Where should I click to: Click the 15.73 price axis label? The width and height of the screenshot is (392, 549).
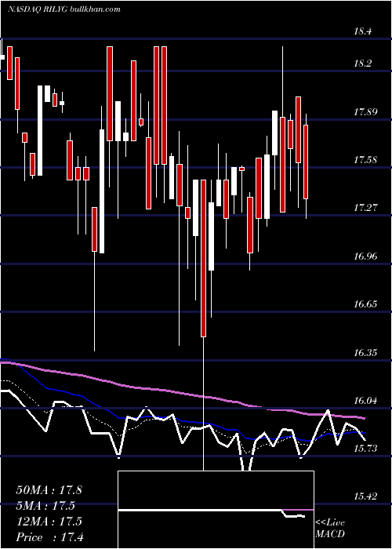[365, 449]
